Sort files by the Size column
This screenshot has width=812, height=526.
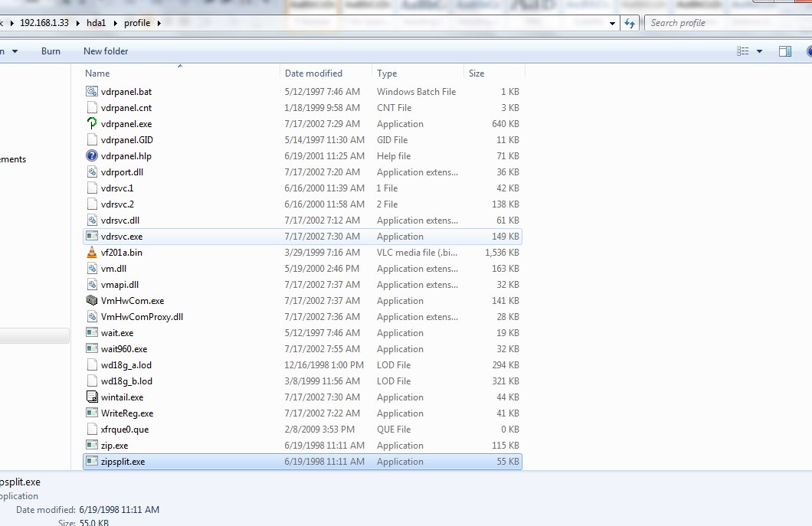(476, 74)
